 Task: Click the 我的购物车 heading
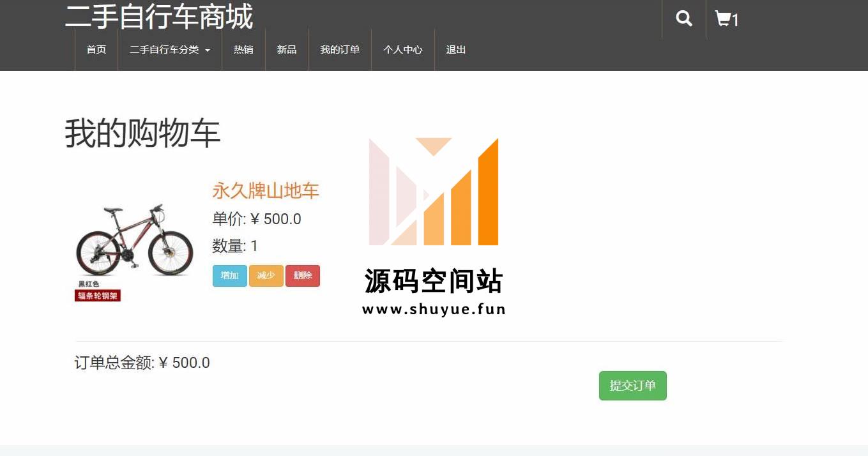[142, 133]
